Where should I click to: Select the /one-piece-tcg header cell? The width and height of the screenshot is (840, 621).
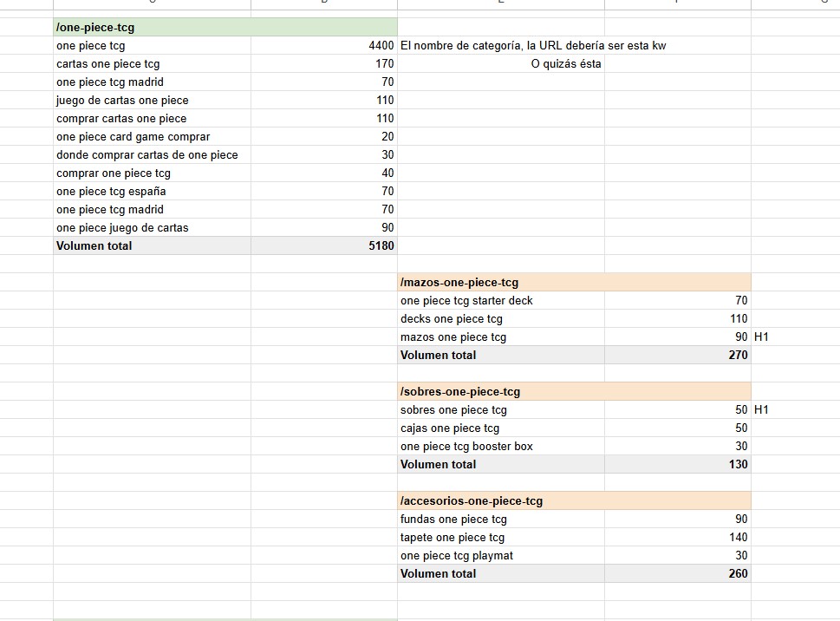(x=225, y=28)
